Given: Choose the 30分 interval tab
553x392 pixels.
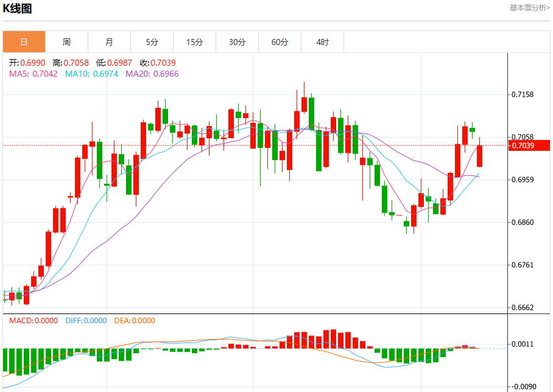Looking at the screenshot, I should tap(238, 42).
